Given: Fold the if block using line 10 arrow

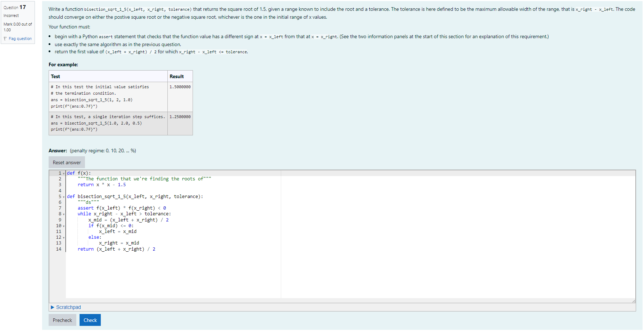Looking at the screenshot, I should [63, 225].
